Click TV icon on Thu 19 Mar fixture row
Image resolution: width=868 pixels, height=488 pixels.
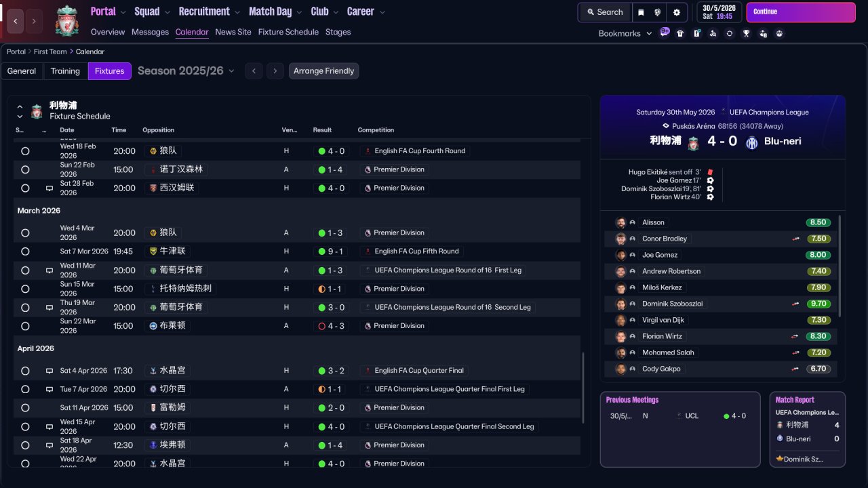click(x=50, y=308)
